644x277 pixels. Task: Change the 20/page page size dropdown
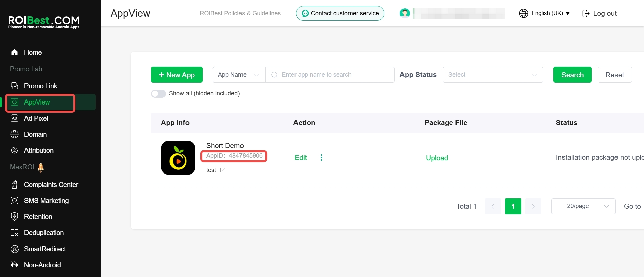pyautogui.click(x=583, y=206)
